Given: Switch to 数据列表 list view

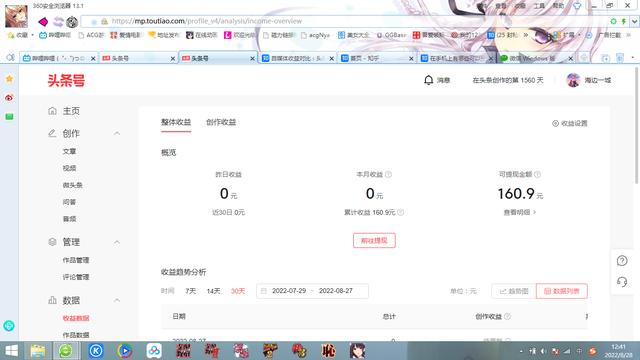Looking at the screenshot, I should point(562,291).
